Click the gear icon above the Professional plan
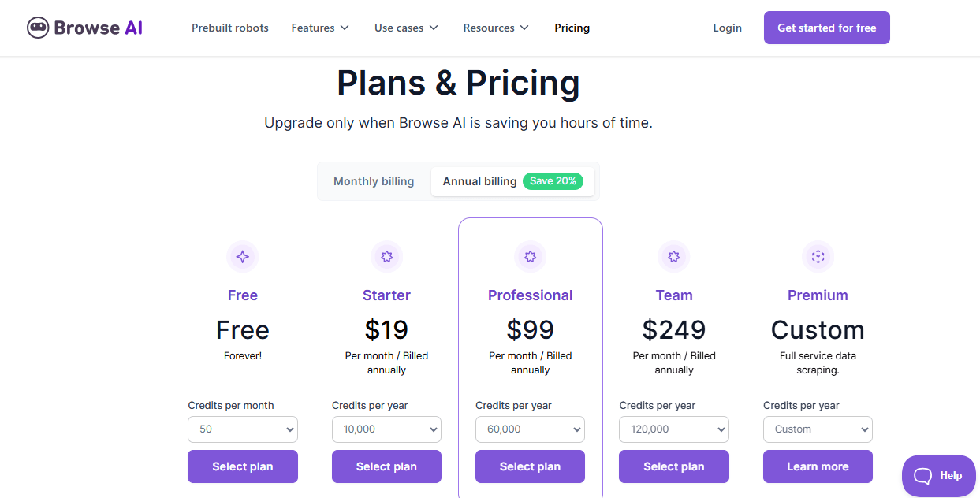 pos(530,256)
